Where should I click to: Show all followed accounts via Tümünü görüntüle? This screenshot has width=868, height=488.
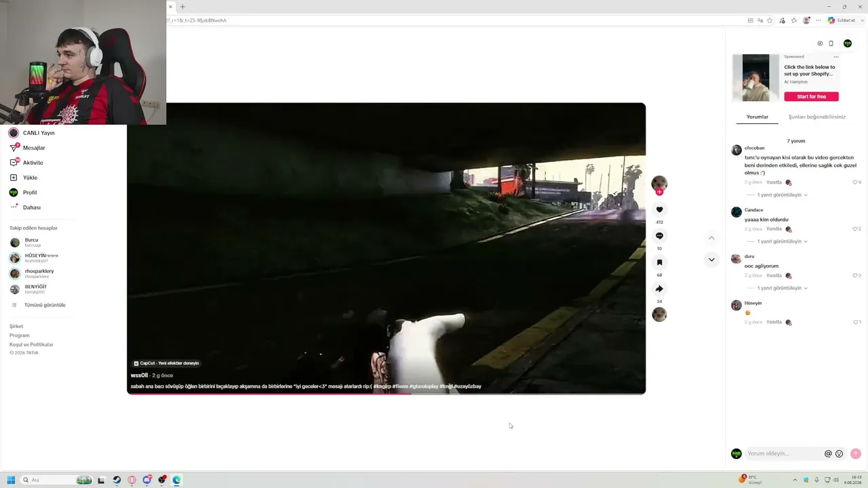pyautogui.click(x=39, y=305)
